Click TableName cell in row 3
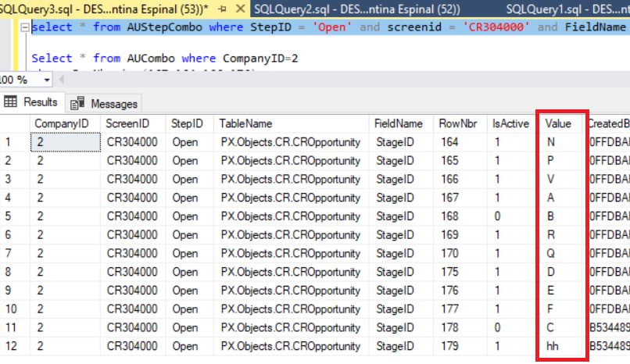The height and width of the screenshot is (364, 630). 292,179
